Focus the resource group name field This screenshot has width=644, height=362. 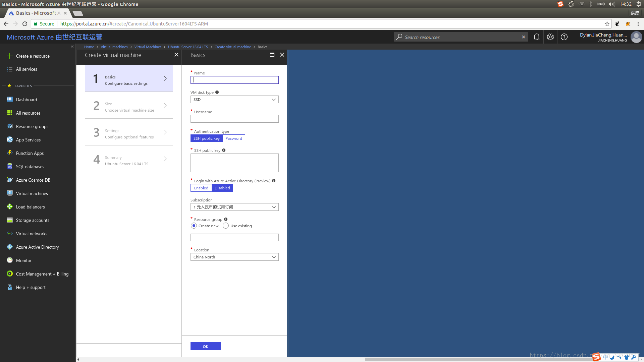[234, 238]
